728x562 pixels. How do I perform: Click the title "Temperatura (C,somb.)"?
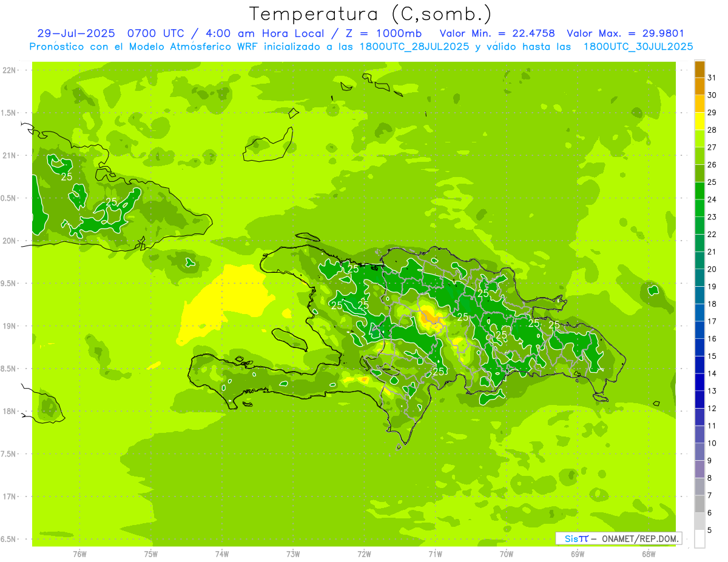click(371, 14)
